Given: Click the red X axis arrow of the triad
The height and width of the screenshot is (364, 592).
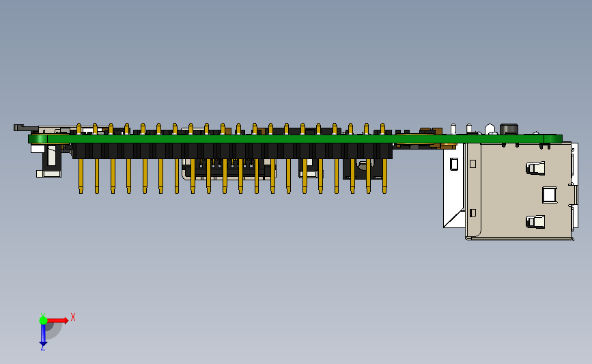Looking at the screenshot, I should pos(57,320).
